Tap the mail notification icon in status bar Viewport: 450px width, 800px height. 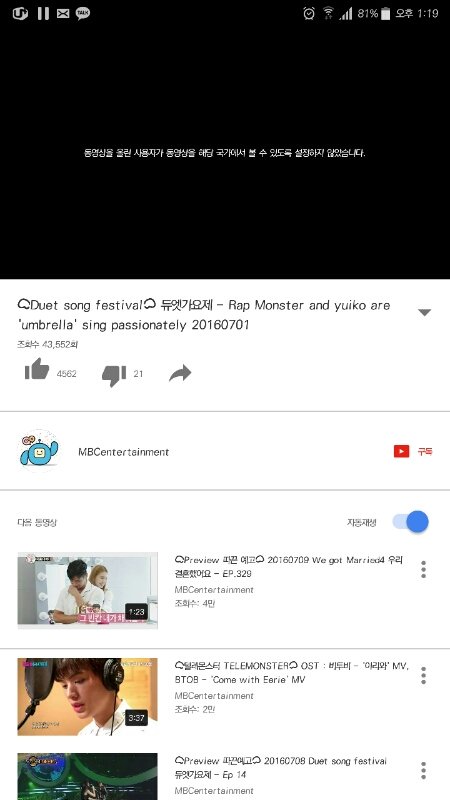pos(63,14)
